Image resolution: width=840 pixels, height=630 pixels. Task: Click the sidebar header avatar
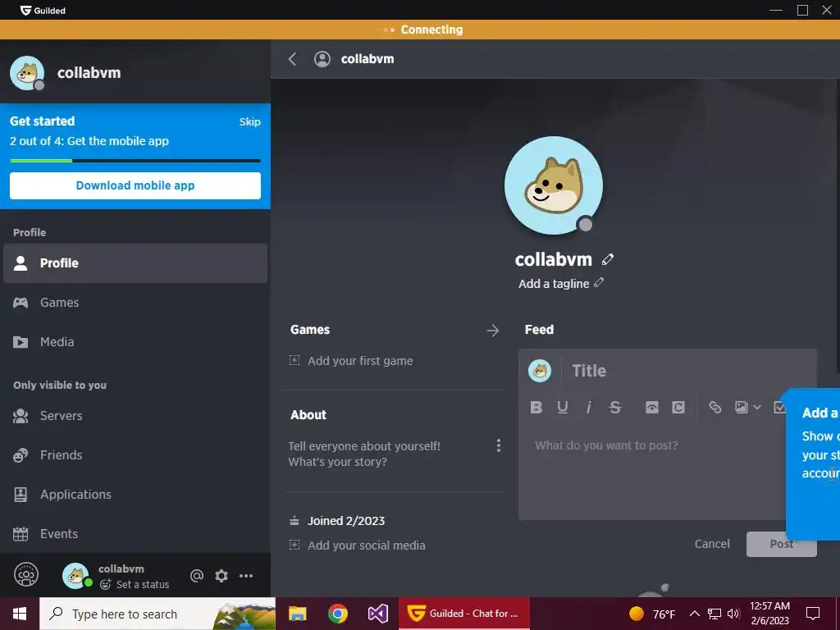[x=27, y=73]
